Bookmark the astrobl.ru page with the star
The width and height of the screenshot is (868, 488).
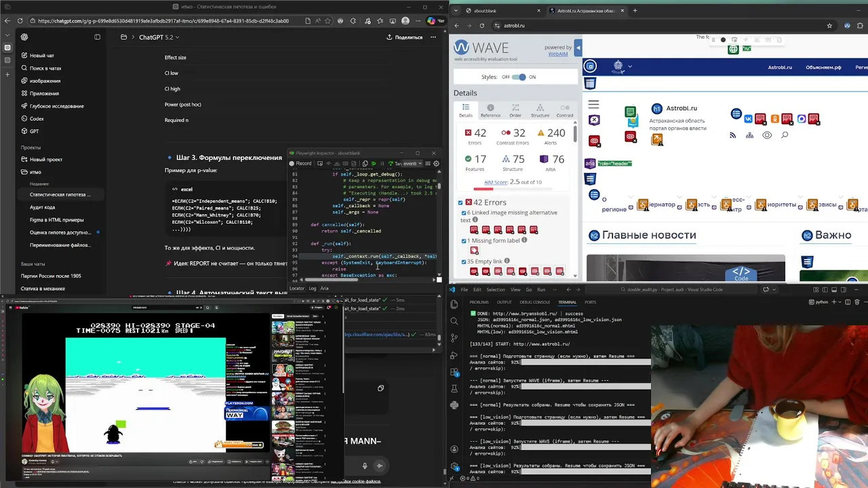coord(829,26)
